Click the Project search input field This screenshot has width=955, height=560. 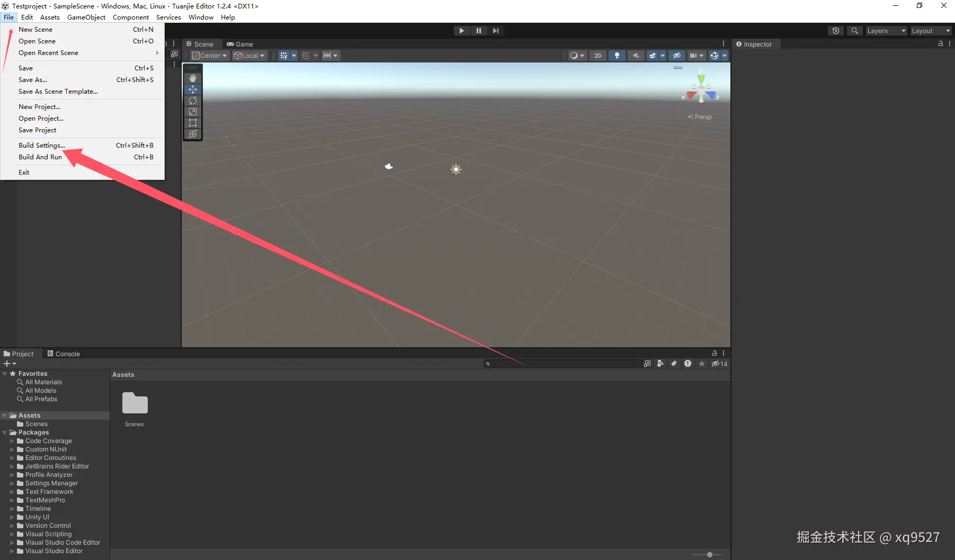pos(563,364)
